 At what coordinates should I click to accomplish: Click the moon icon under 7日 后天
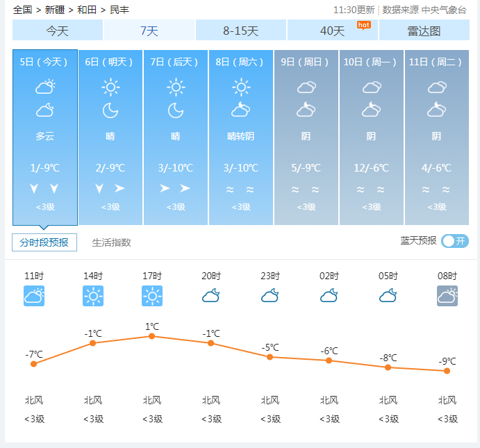pyautogui.click(x=176, y=110)
